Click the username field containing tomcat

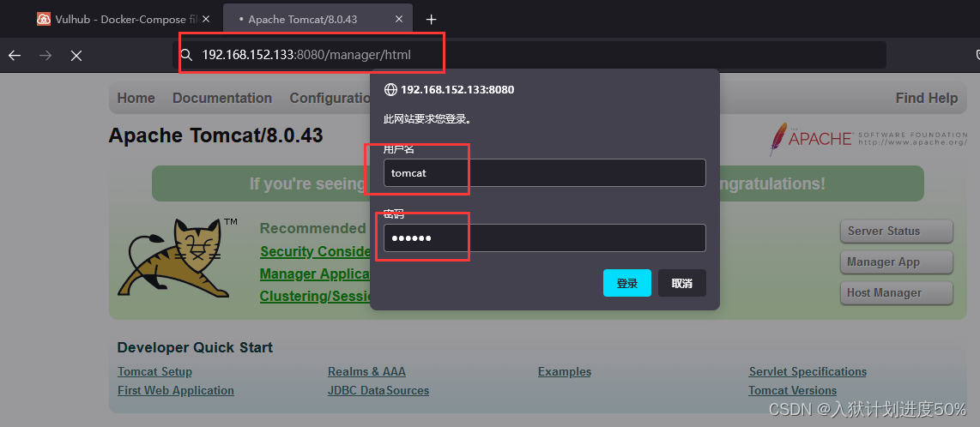(x=544, y=173)
